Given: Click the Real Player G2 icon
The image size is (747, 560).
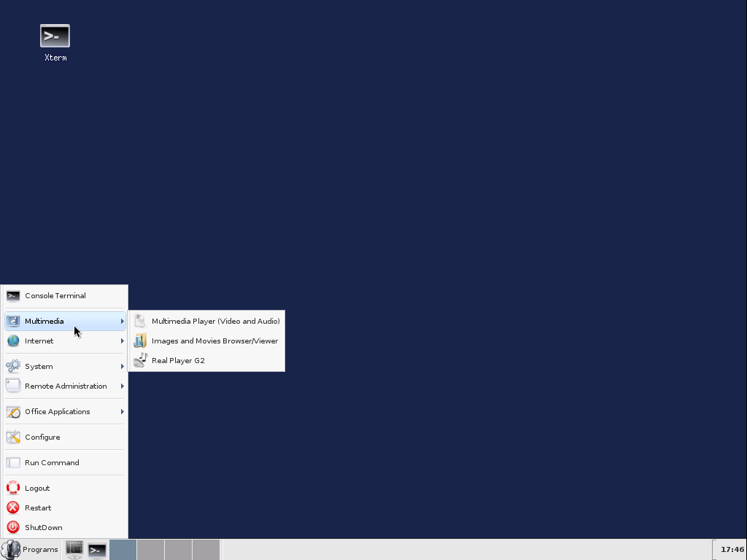Looking at the screenshot, I should click(x=140, y=360).
